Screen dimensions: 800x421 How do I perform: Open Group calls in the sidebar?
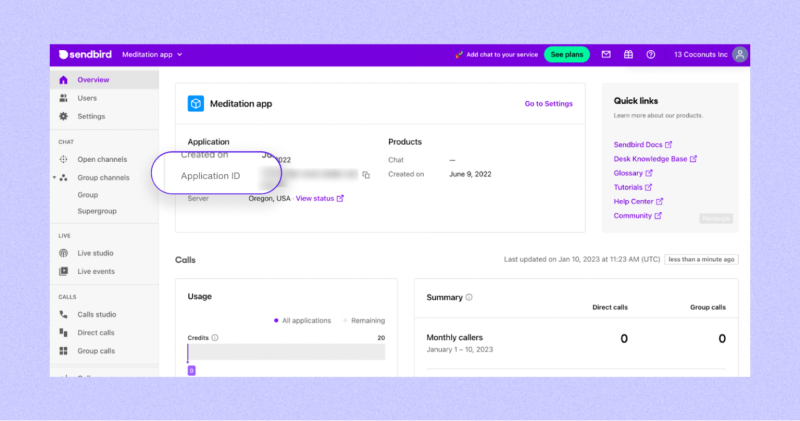tap(96, 351)
